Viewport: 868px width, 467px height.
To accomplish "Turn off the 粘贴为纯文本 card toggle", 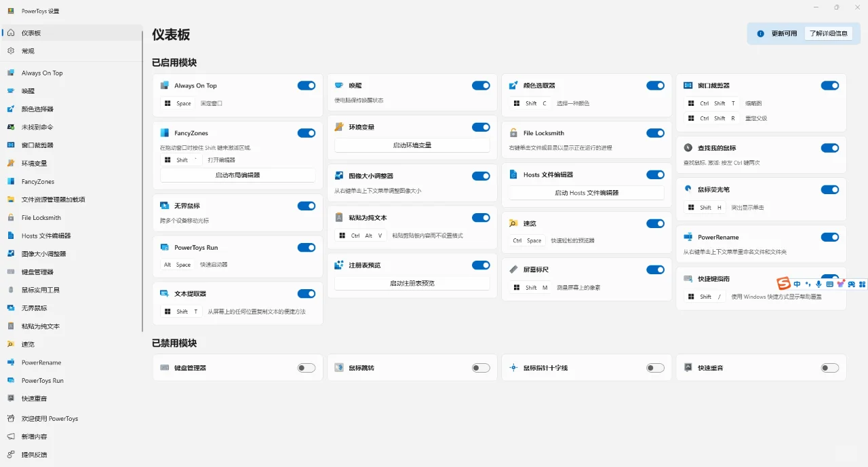I will point(481,218).
